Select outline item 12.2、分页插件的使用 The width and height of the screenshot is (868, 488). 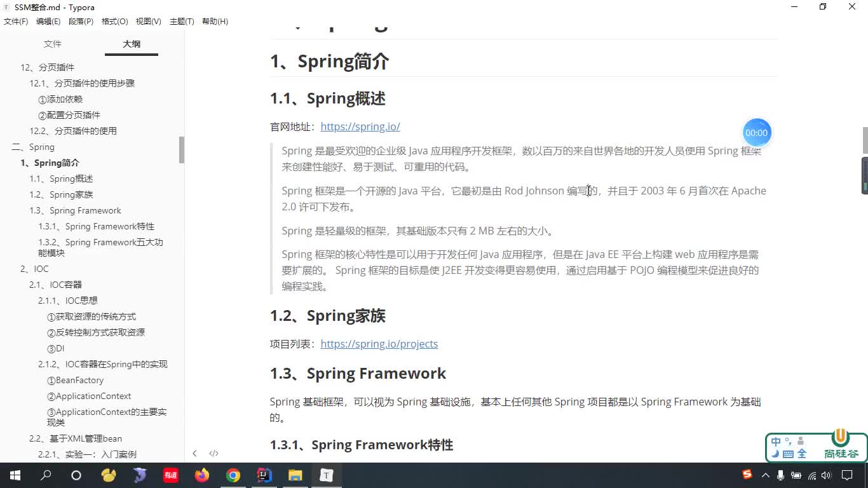click(x=73, y=131)
